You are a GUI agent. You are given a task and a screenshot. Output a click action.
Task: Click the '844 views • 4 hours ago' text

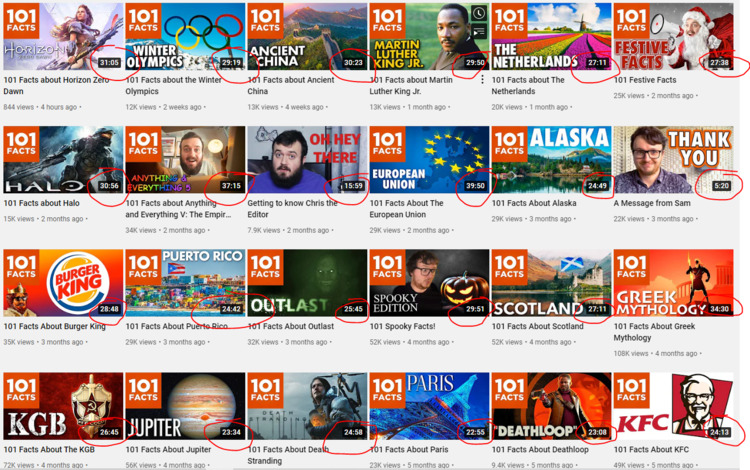[x=40, y=107]
